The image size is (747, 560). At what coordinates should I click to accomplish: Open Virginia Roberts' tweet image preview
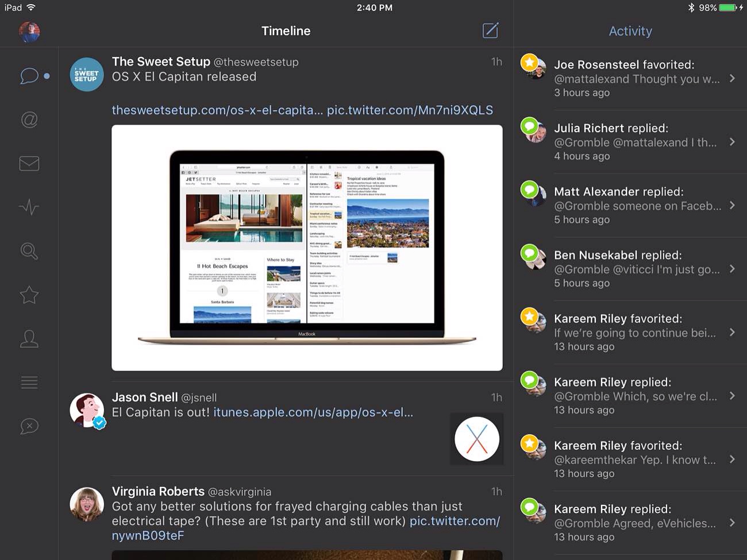pos(307,555)
